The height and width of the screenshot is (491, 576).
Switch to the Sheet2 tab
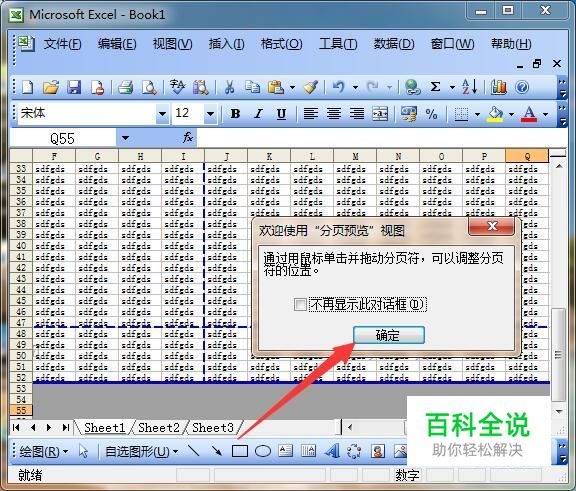pyautogui.click(x=159, y=427)
